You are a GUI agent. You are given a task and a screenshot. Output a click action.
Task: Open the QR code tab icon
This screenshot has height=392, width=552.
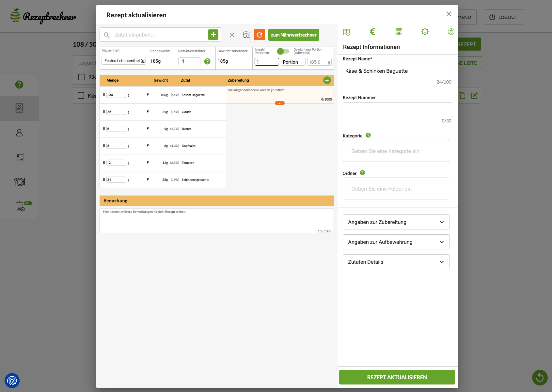(399, 32)
